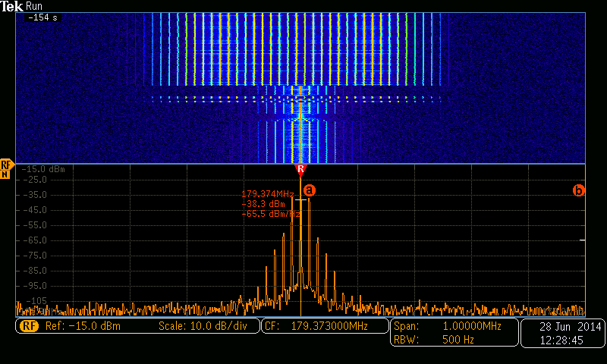
Task: Click the 179.374MHz marker frequency readout
Action: coord(268,194)
